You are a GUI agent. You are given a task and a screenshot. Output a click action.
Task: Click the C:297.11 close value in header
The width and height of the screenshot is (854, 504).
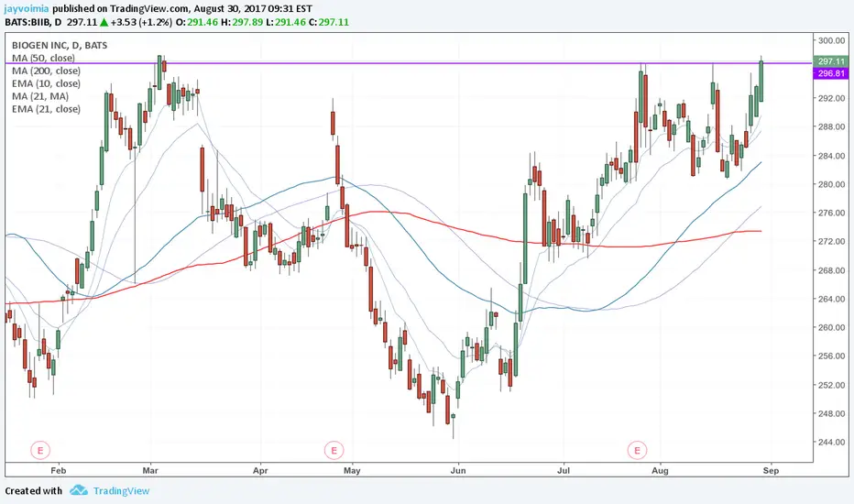pyautogui.click(x=328, y=22)
